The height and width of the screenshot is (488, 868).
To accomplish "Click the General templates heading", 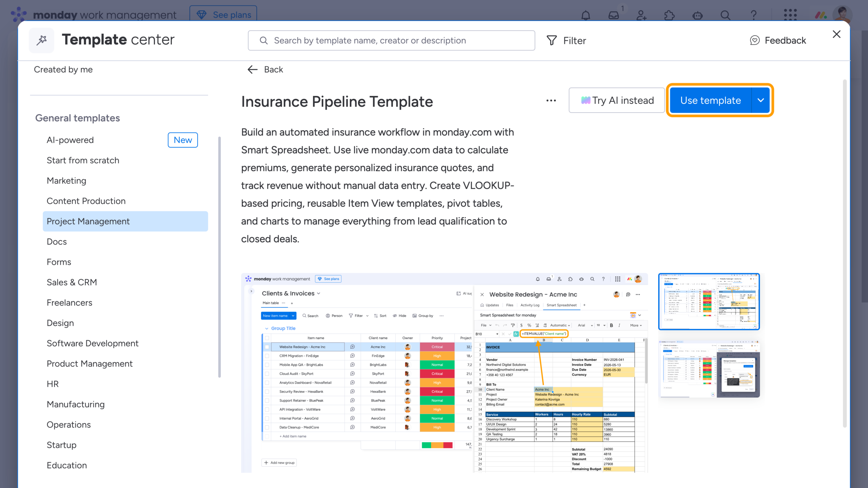I will coord(78,118).
